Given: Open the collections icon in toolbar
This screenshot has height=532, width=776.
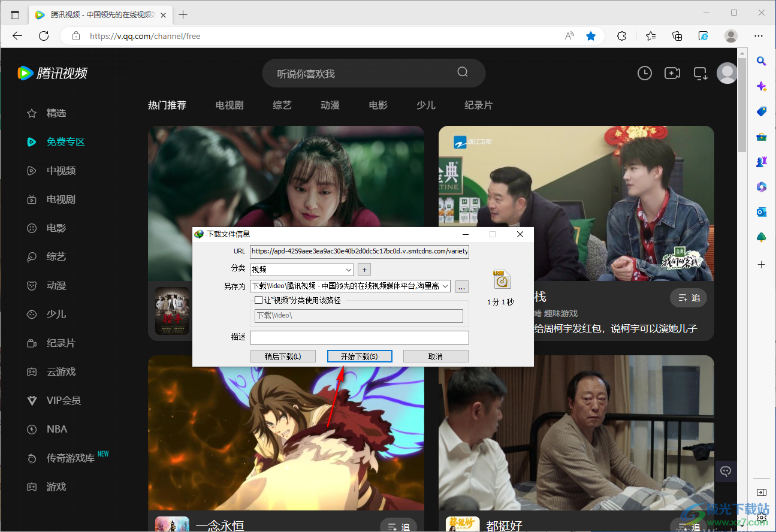Looking at the screenshot, I should 677,36.
